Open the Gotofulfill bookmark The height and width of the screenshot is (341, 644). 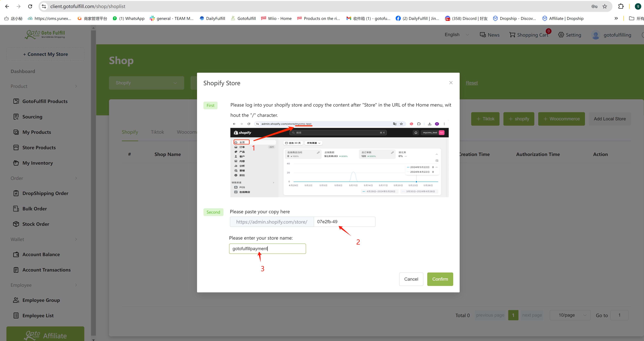pos(243,18)
